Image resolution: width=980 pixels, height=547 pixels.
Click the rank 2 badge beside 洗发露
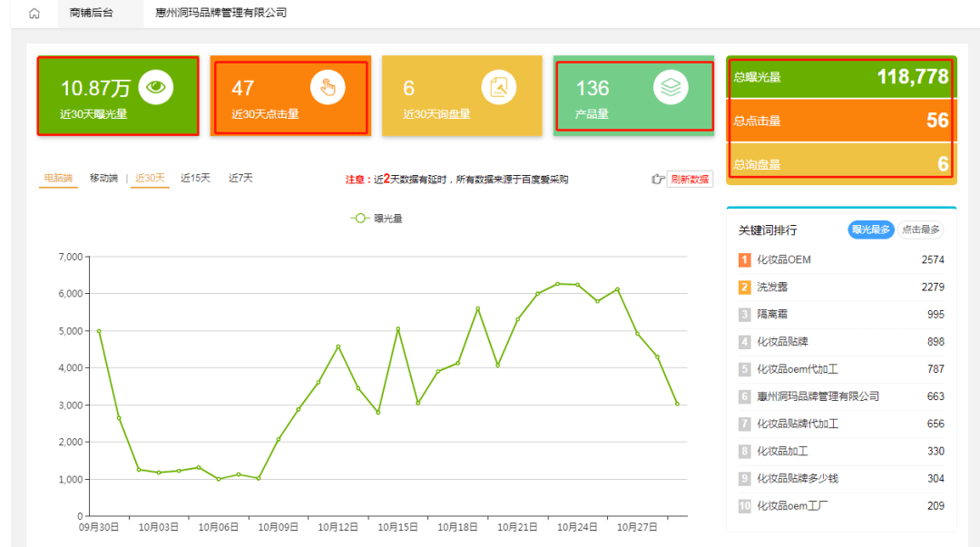pyautogui.click(x=745, y=288)
